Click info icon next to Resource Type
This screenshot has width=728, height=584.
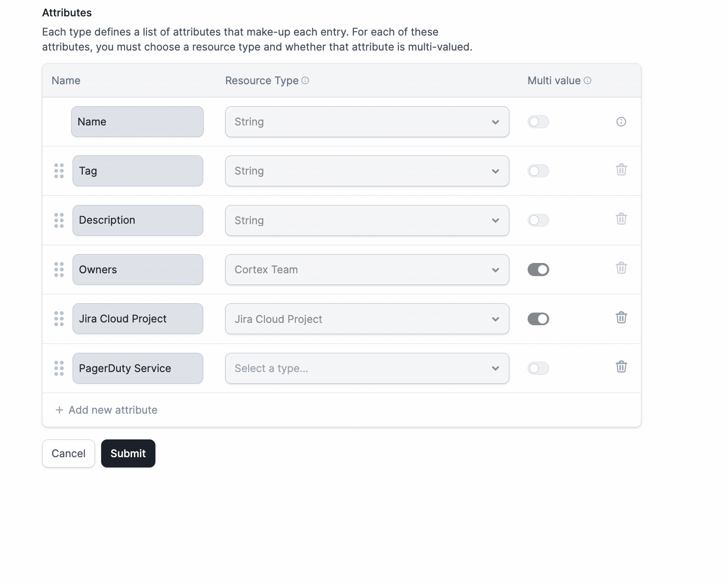click(305, 80)
